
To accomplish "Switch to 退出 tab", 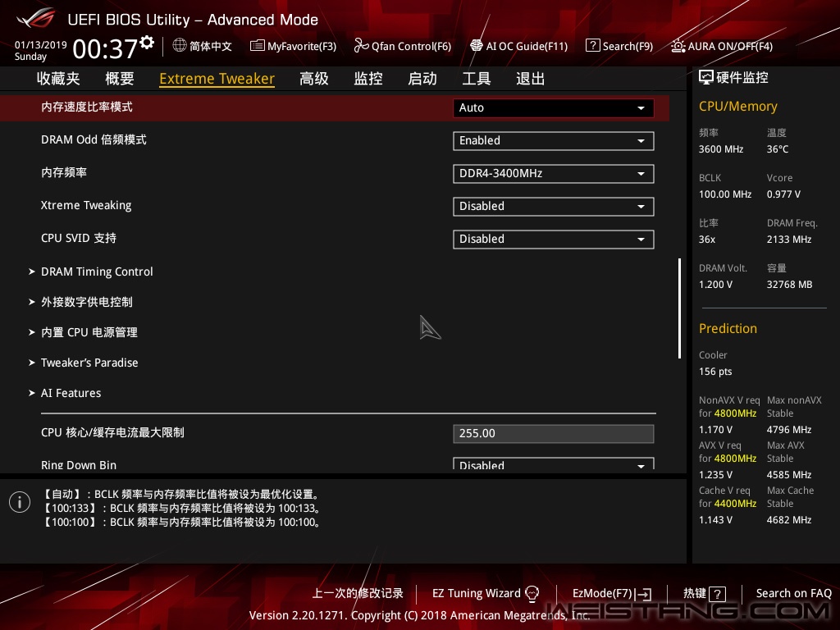I will pyautogui.click(x=531, y=79).
